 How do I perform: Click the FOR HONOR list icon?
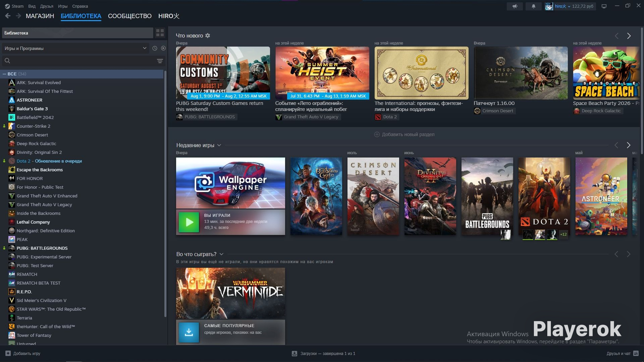pos(12,178)
